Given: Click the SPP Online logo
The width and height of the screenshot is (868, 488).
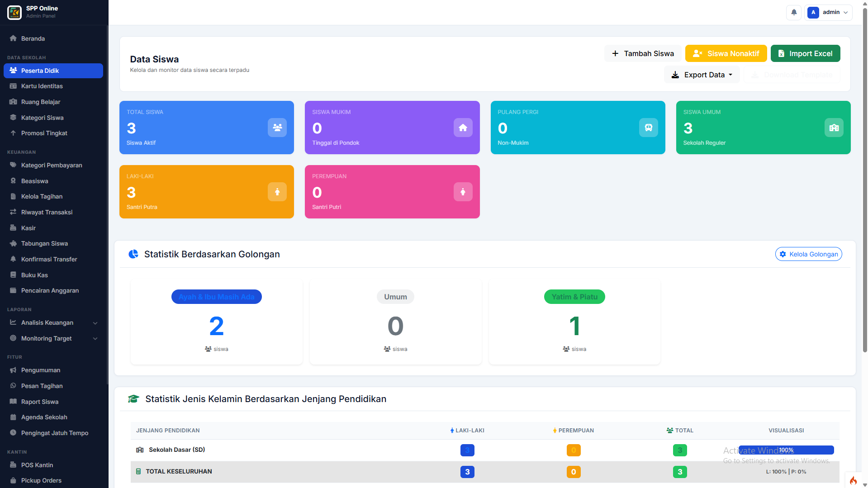Looking at the screenshot, I should 14,12.
